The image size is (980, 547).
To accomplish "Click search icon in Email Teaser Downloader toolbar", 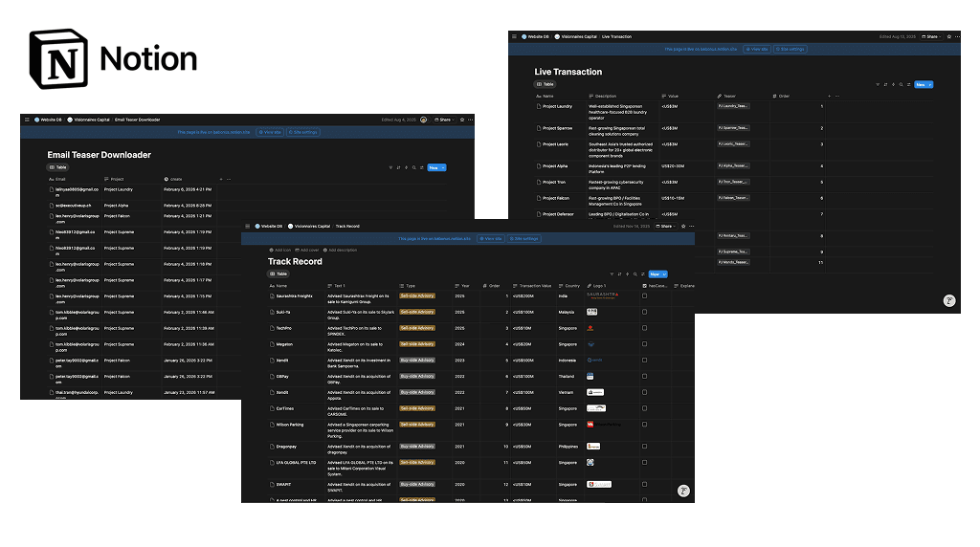I will 413,167.
